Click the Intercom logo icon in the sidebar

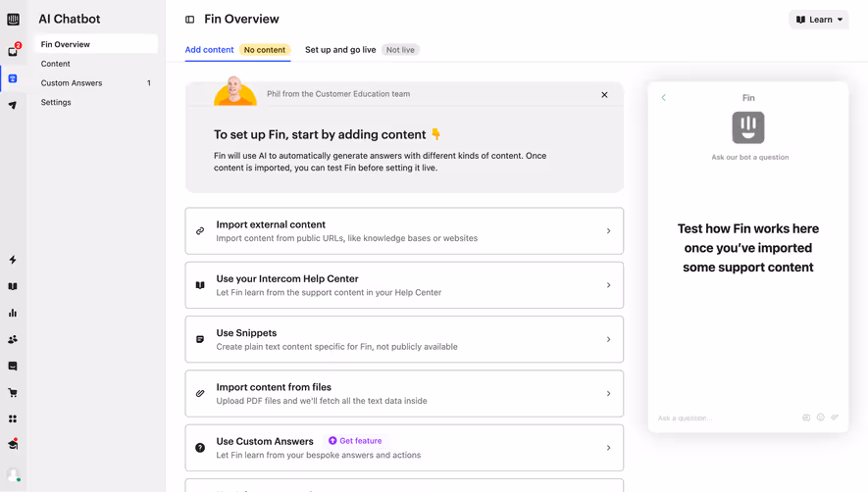pyautogui.click(x=13, y=20)
